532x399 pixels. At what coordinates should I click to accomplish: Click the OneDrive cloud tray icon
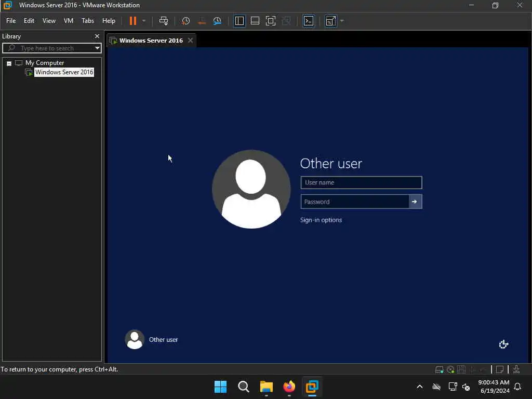[x=436, y=387]
